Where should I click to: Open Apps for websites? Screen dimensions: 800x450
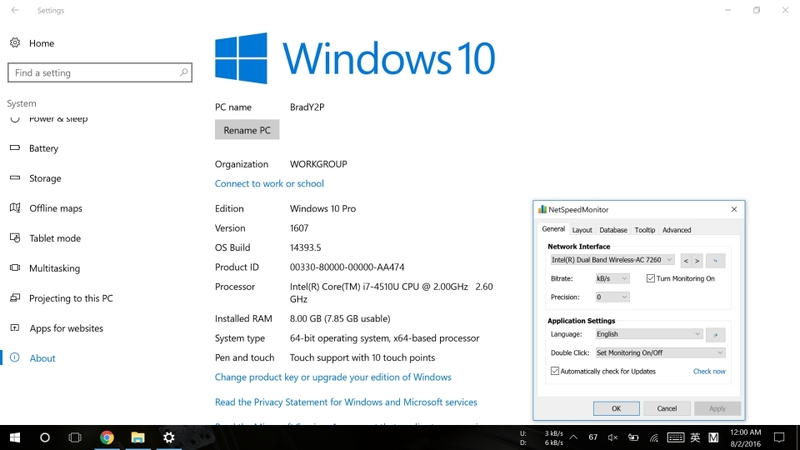66,329
